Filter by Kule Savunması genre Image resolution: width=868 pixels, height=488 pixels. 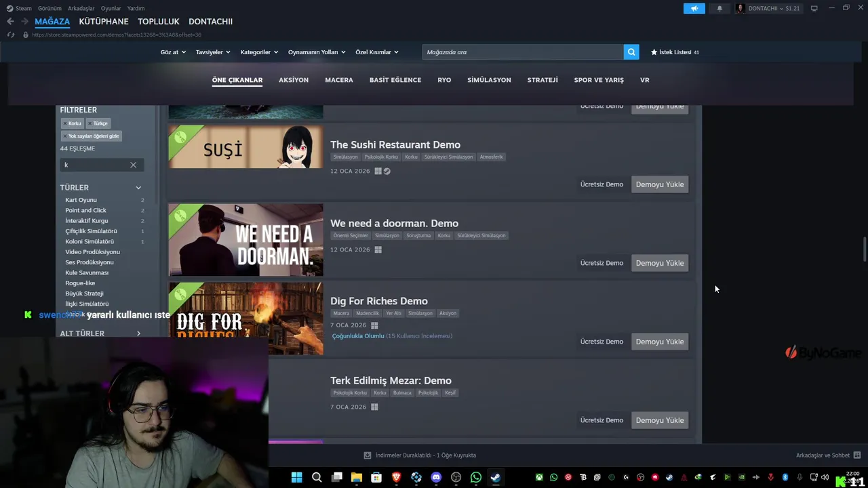pos(87,272)
